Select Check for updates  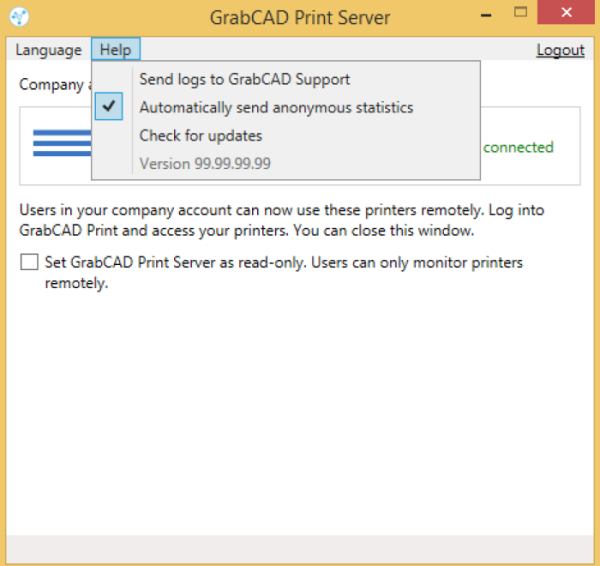point(286,135)
